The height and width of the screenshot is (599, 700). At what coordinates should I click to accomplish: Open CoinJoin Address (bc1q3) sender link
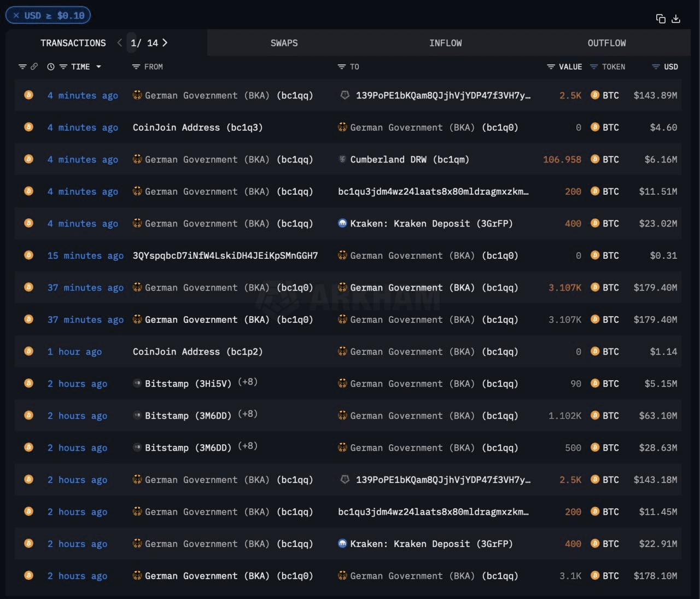[197, 127]
